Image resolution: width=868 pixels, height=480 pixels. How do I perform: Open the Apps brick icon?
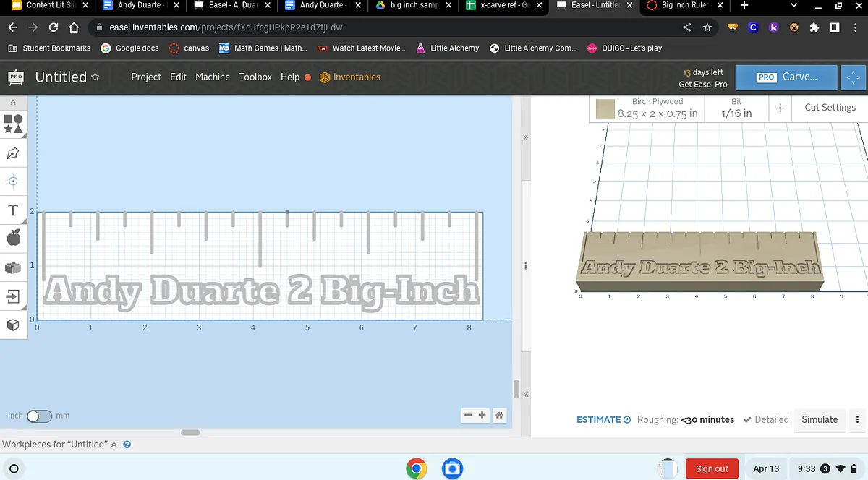[x=13, y=267]
